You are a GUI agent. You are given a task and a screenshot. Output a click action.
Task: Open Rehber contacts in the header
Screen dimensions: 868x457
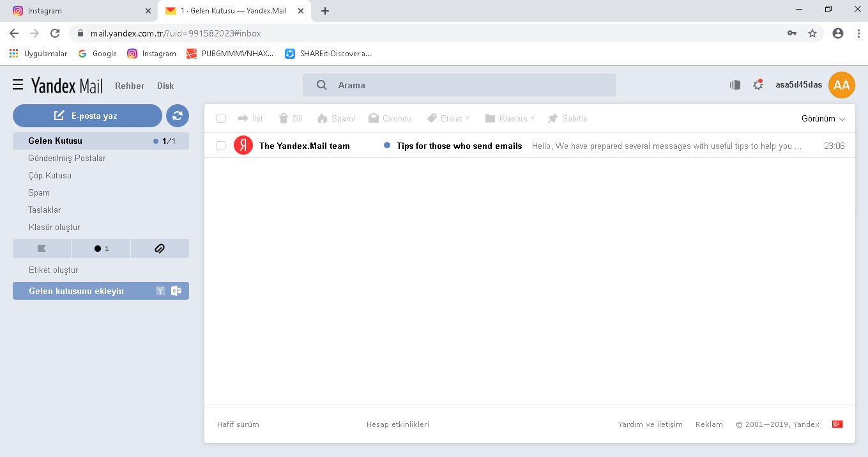(x=130, y=86)
